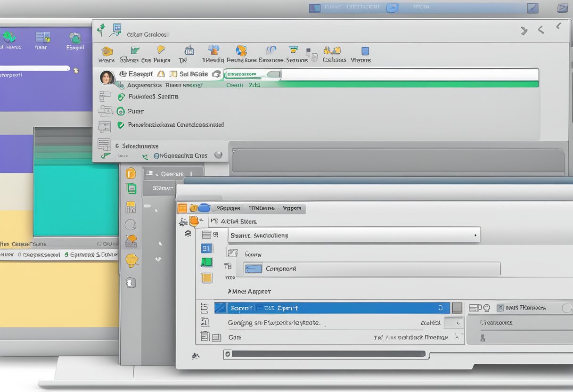Toggle the green shield beside Podidecs Serine
Image resolution: width=573 pixels, height=392 pixels.
(x=120, y=97)
